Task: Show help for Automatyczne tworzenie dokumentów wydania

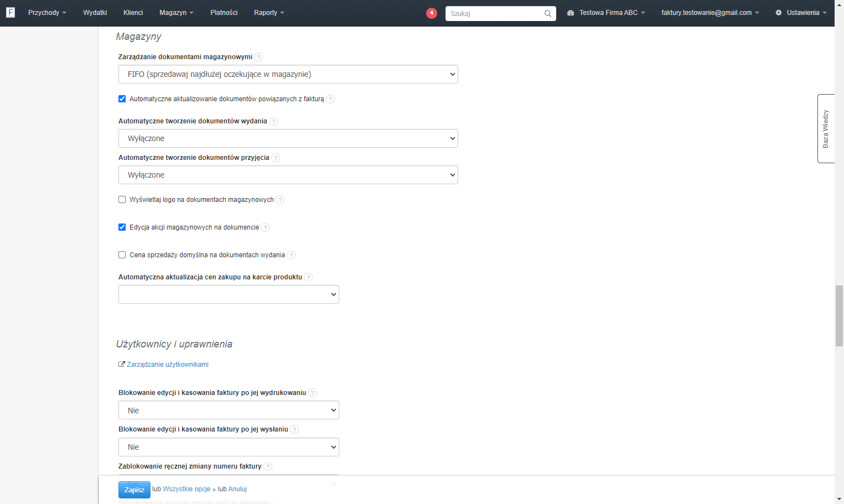Action: [273, 121]
